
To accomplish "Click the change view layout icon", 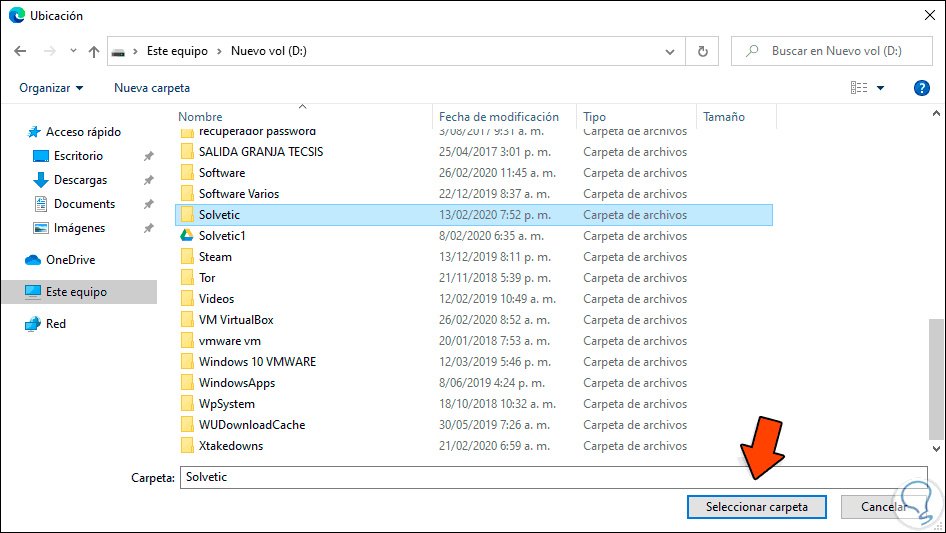I will [x=859, y=88].
